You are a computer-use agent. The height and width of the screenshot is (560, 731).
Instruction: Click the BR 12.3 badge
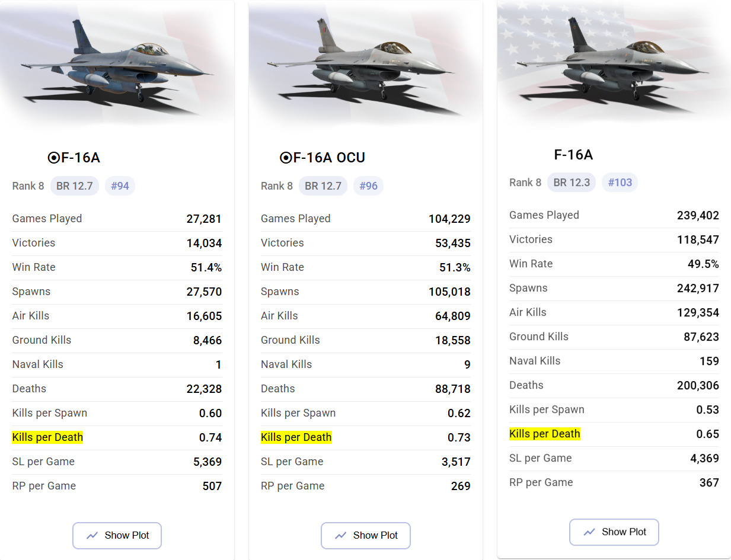click(572, 183)
